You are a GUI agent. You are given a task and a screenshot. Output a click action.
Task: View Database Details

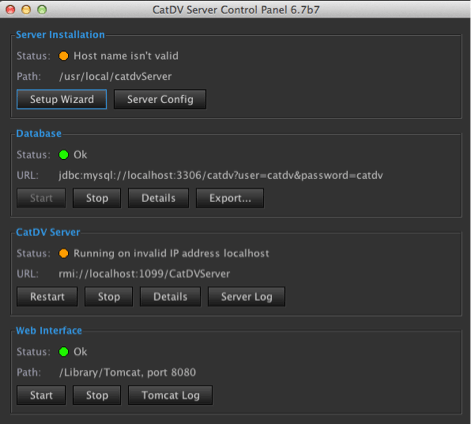158,198
